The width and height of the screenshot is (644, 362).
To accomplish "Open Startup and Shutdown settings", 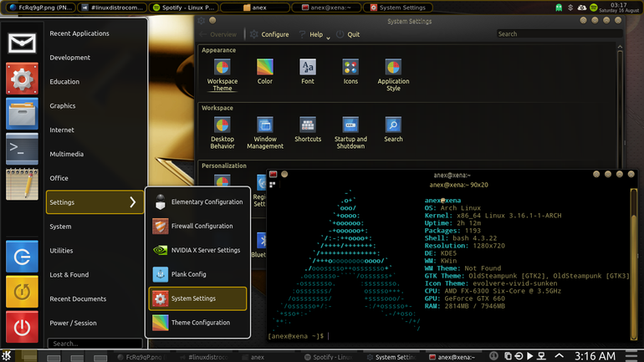I will [x=350, y=133].
